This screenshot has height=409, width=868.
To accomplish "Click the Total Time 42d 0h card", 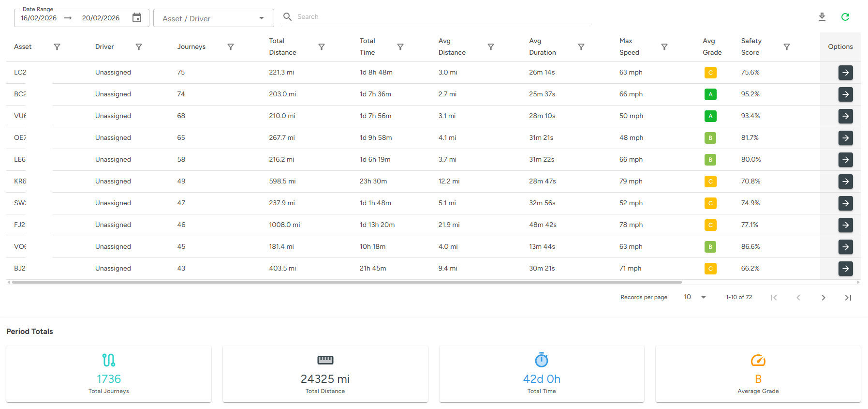I will coord(542,374).
